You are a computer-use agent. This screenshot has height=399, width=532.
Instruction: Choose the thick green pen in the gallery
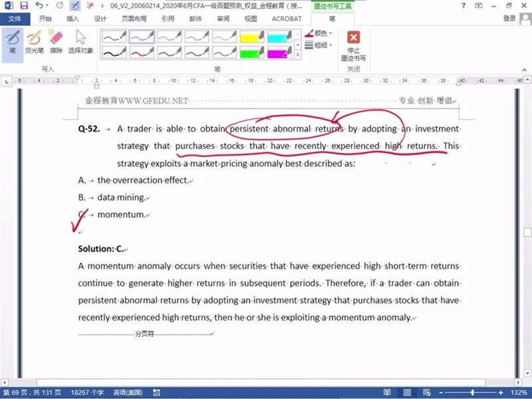click(x=197, y=53)
